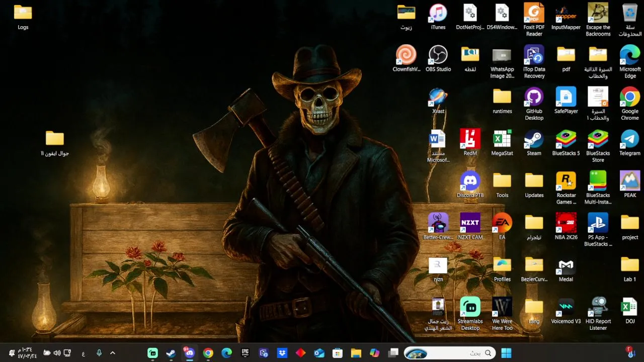Screen dimensions: 644x362
Task: Select the SafePlayer desktop icon
Action: [x=566, y=101]
